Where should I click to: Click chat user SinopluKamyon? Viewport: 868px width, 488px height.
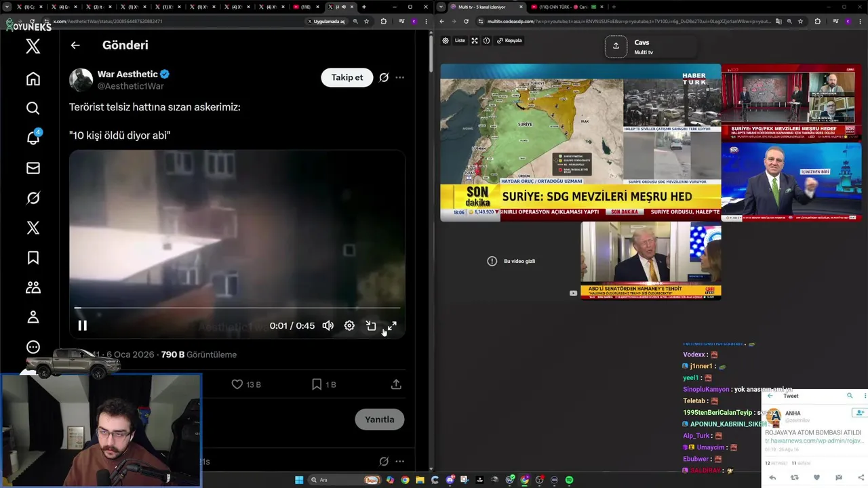click(x=706, y=390)
